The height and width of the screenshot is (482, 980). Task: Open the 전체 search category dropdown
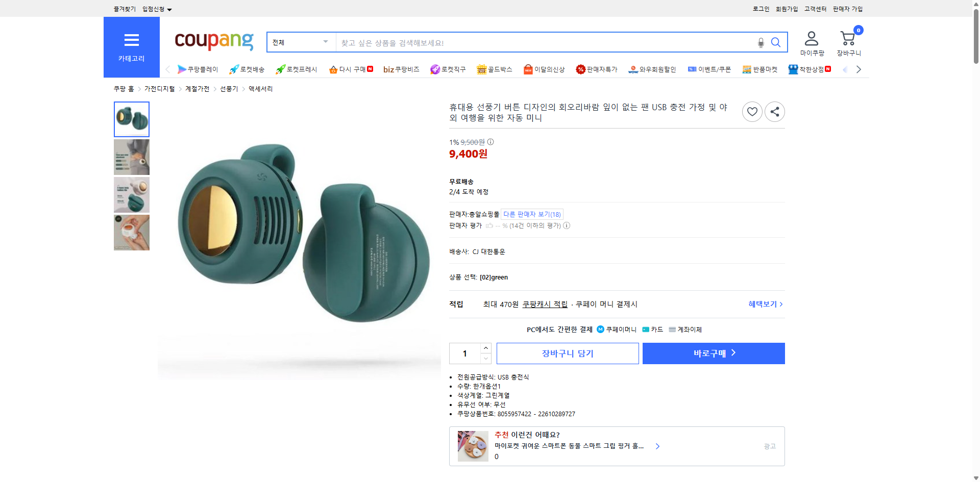pos(300,42)
